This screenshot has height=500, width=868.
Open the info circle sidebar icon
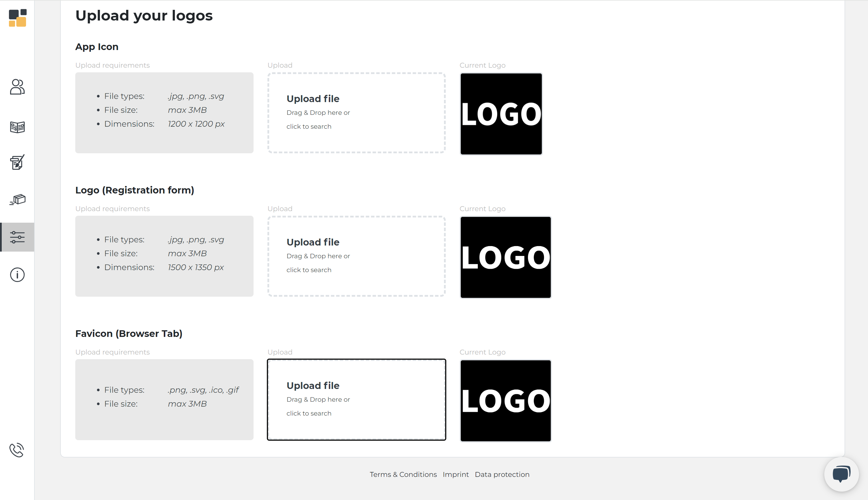[x=17, y=275]
